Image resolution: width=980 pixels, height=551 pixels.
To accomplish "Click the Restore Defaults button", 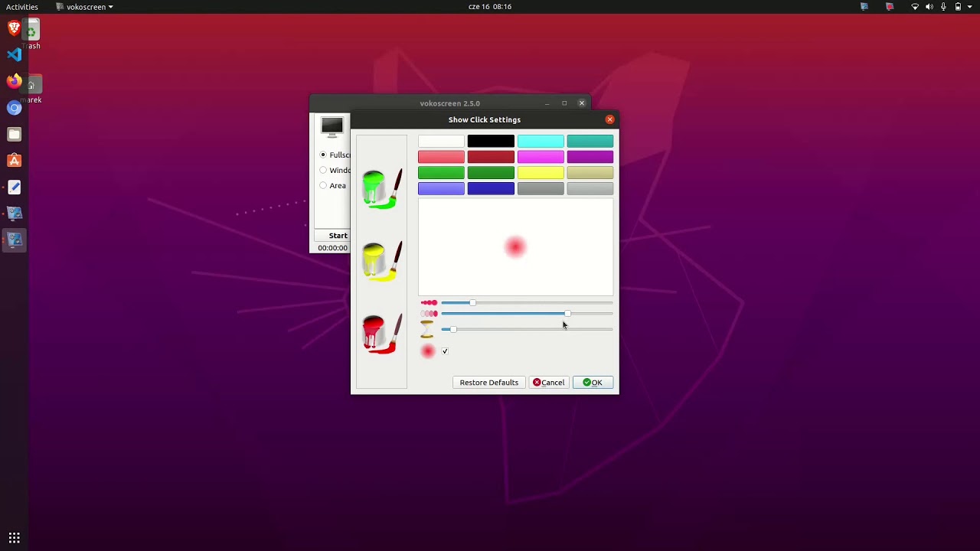I will [x=489, y=383].
